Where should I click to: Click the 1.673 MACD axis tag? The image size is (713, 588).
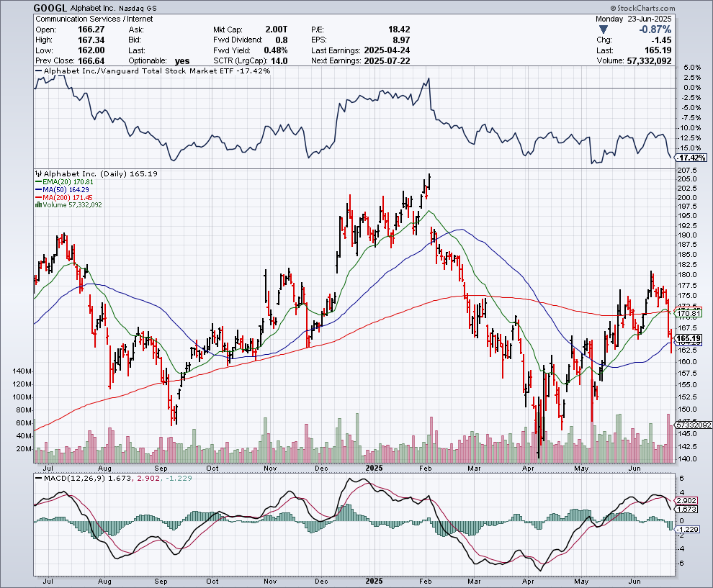(686, 510)
